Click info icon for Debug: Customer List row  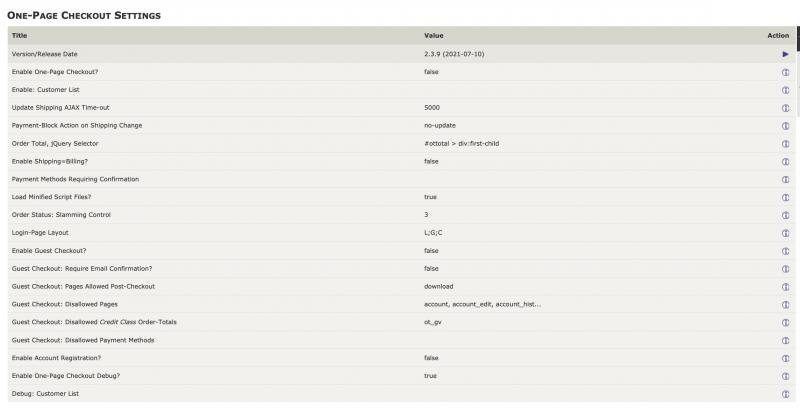[785, 394]
